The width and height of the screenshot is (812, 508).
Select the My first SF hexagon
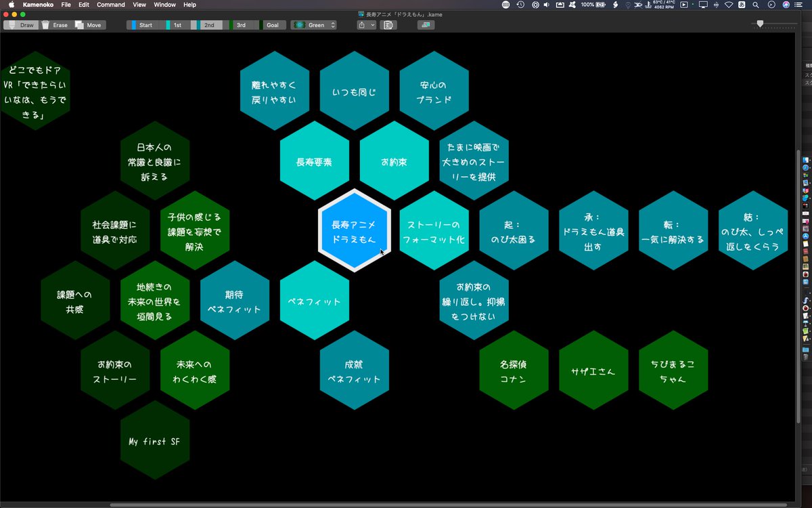click(x=154, y=440)
